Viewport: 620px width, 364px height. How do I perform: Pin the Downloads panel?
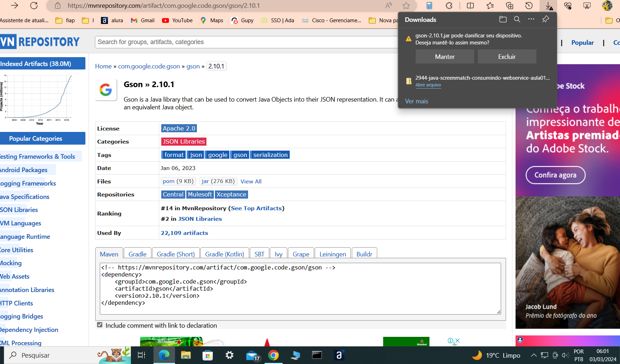[546, 19]
